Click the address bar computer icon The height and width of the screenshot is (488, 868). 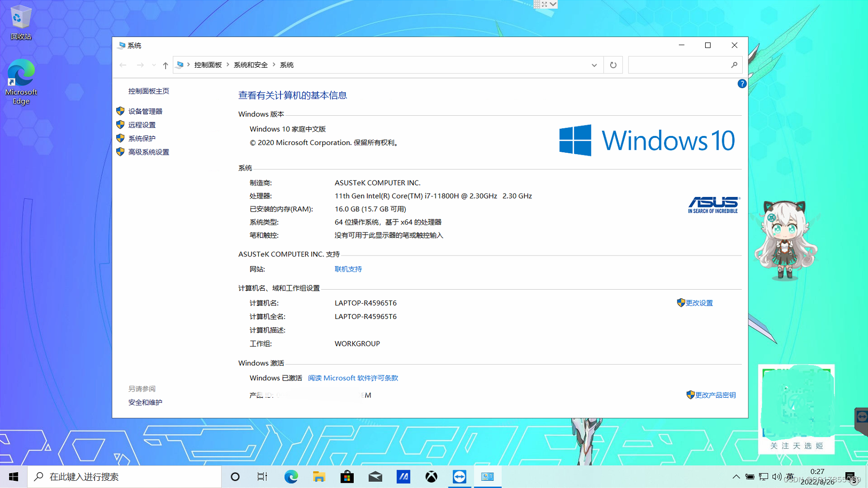click(180, 65)
